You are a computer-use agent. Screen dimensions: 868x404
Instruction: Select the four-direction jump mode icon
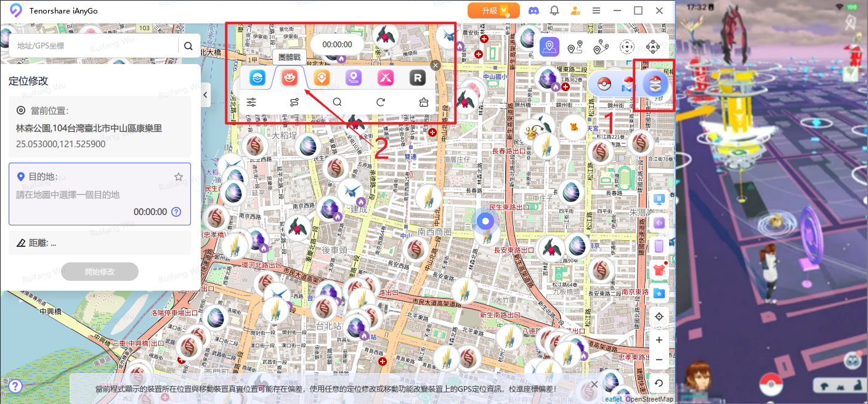(654, 47)
